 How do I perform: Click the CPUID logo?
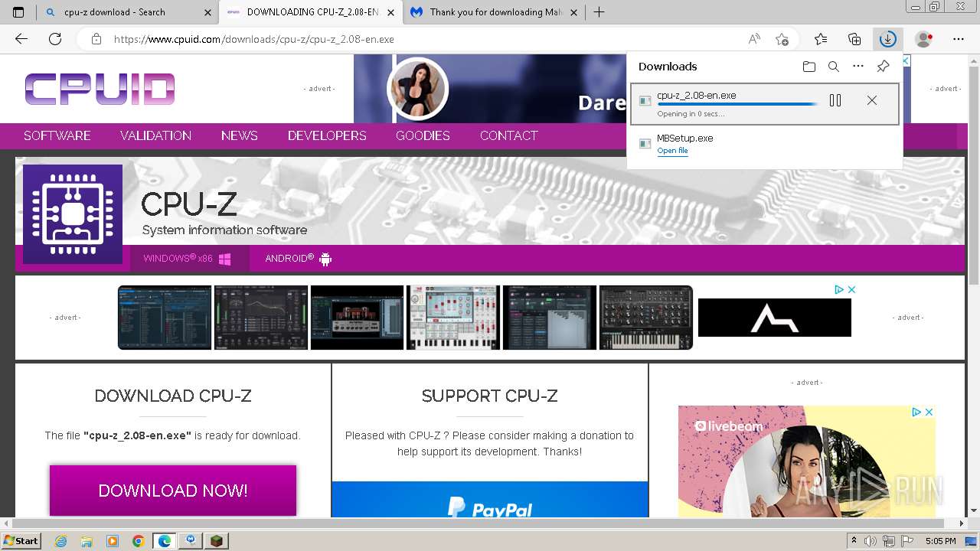[100, 89]
